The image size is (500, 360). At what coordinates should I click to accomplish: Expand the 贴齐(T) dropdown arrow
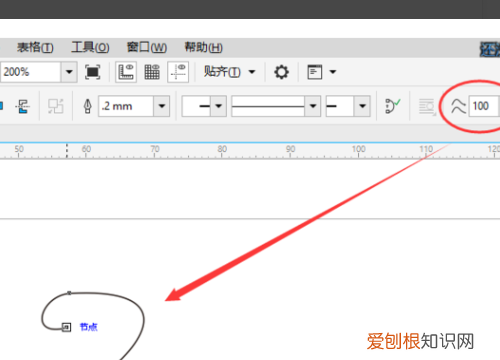(x=252, y=72)
